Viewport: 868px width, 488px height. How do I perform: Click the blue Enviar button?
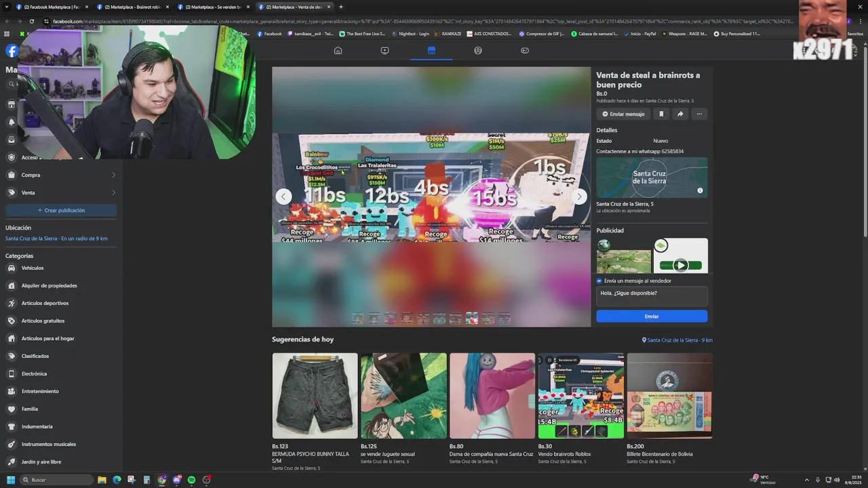point(652,317)
